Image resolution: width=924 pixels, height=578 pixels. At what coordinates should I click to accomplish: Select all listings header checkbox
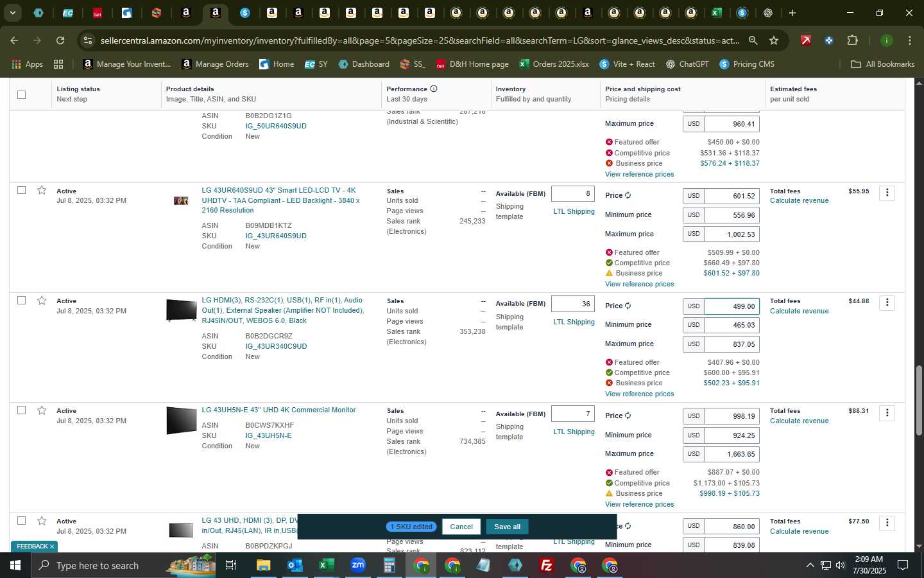pos(21,94)
